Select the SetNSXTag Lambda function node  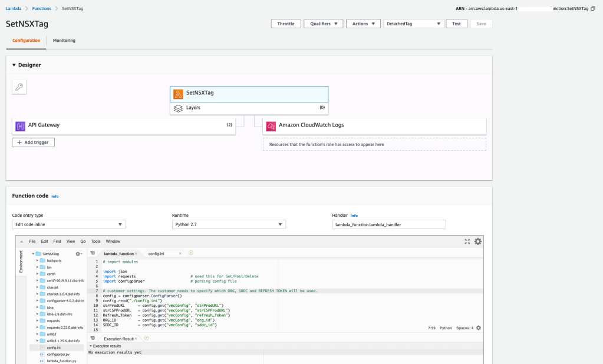pos(248,94)
